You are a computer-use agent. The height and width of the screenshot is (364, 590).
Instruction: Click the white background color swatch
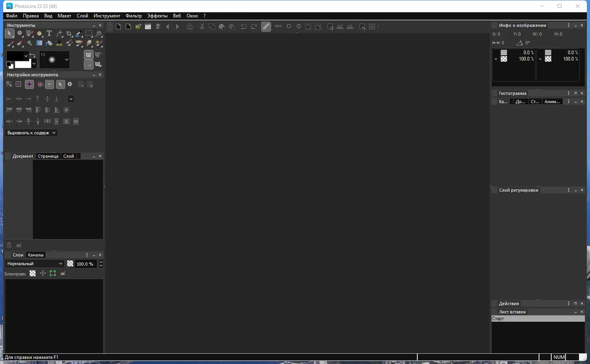(x=23, y=64)
